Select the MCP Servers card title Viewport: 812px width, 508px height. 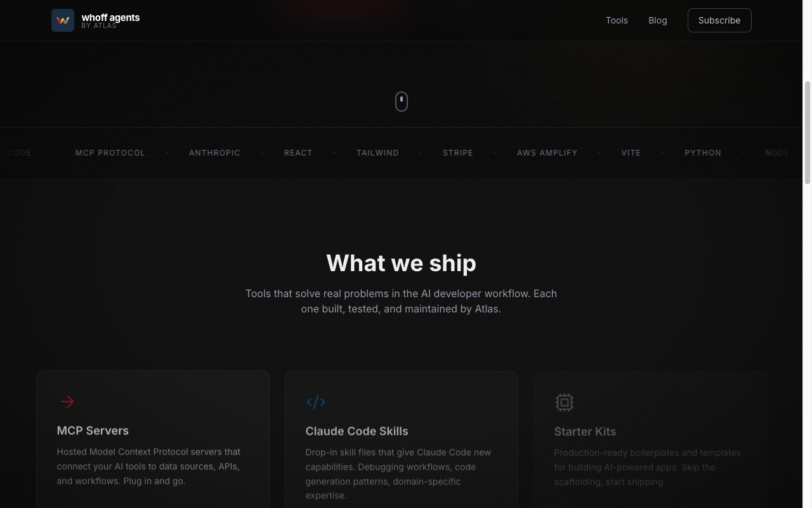(x=93, y=431)
